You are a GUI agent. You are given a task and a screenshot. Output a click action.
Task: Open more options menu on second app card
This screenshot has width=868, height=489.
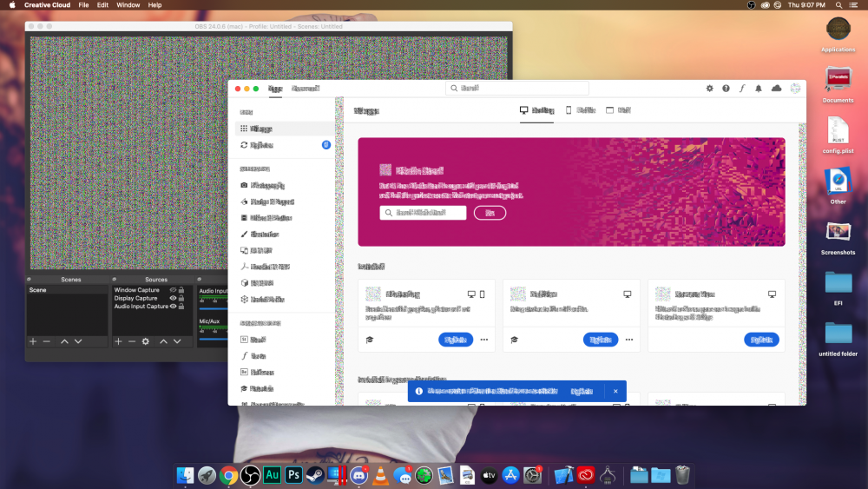pos(629,340)
